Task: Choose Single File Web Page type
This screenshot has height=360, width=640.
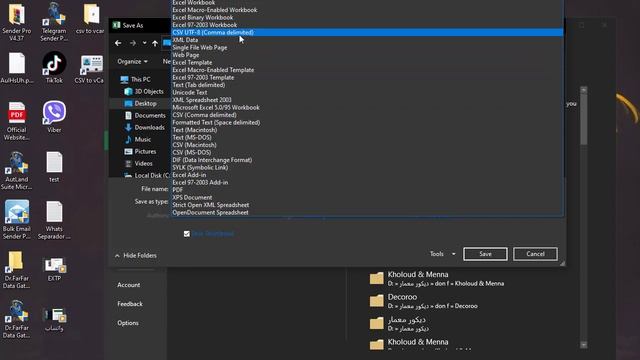Action: tap(200, 47)
